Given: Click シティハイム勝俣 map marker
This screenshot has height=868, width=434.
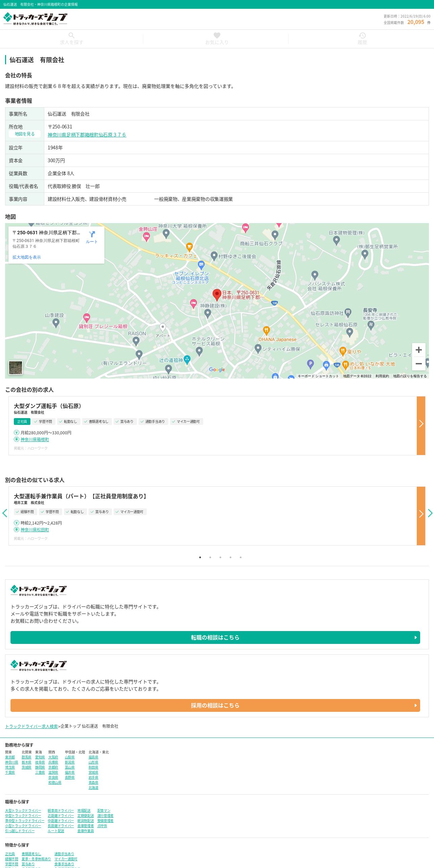Looking at the screenshot, I should (258, 348).
